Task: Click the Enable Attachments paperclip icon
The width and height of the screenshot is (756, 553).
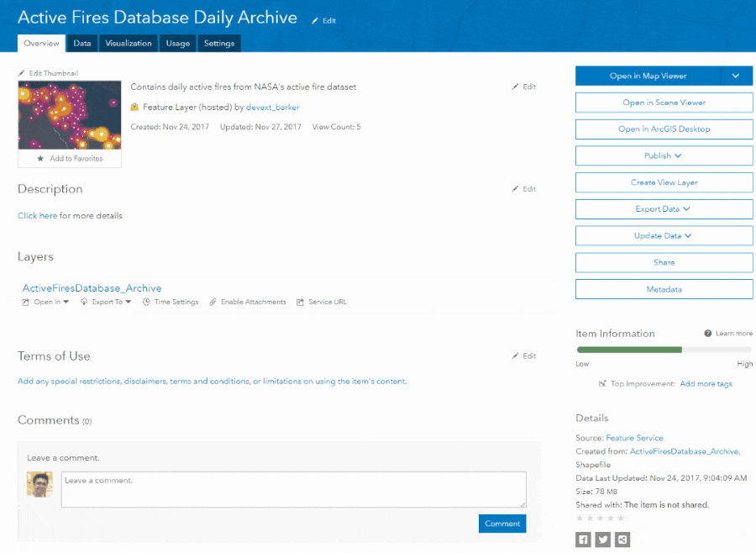Action: point(213,303)
